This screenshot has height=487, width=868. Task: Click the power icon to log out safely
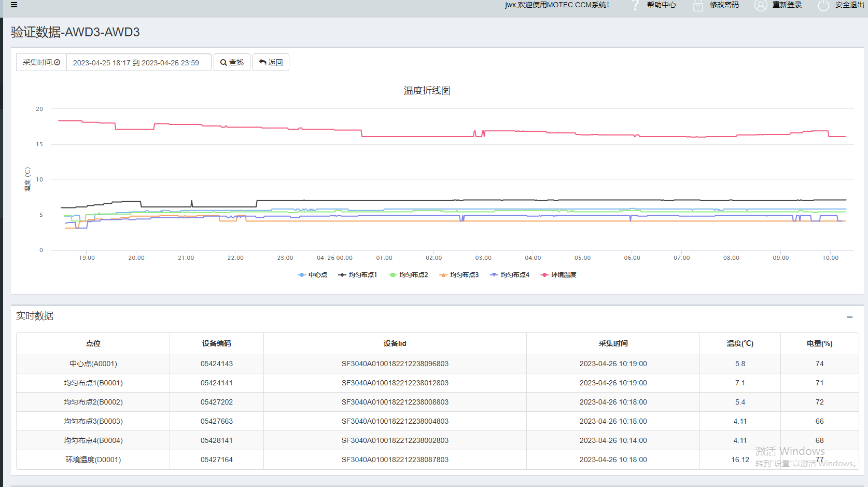point(823,5)
